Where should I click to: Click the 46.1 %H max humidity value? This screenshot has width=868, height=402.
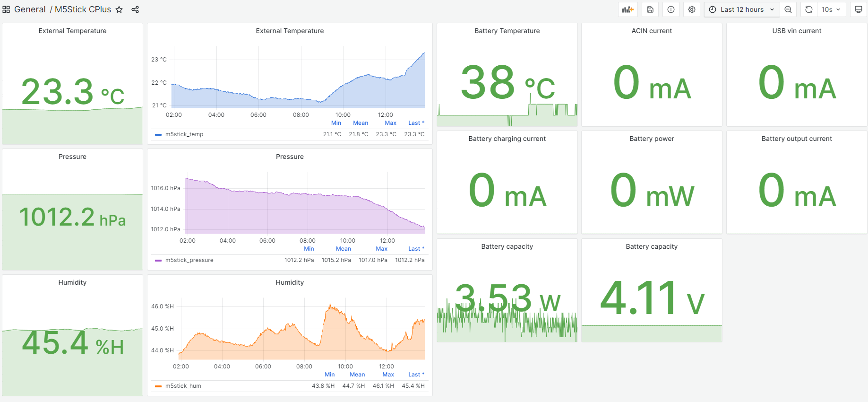[383, 386]
